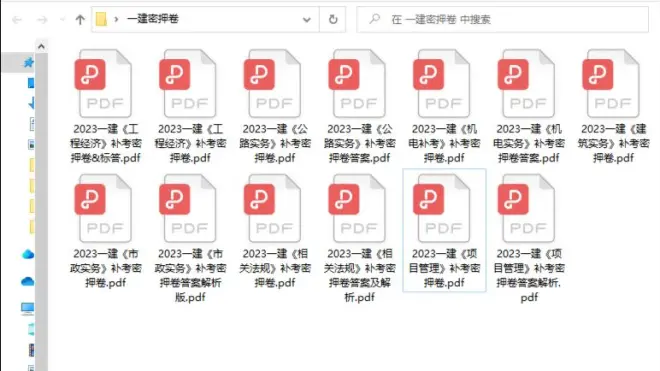Image resolution: width=660 pixels, height=371 pixels.
Task: Click the forward navigation arrow
Action: click(x=42, y=19)
